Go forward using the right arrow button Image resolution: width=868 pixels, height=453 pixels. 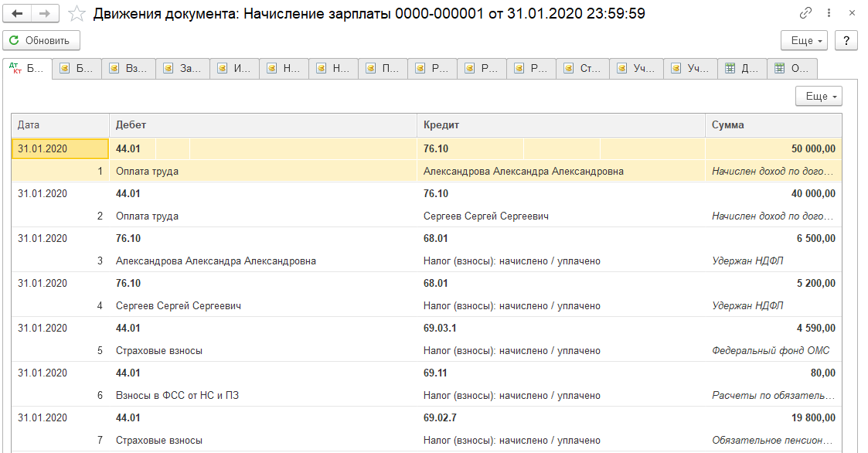[45, 14]
